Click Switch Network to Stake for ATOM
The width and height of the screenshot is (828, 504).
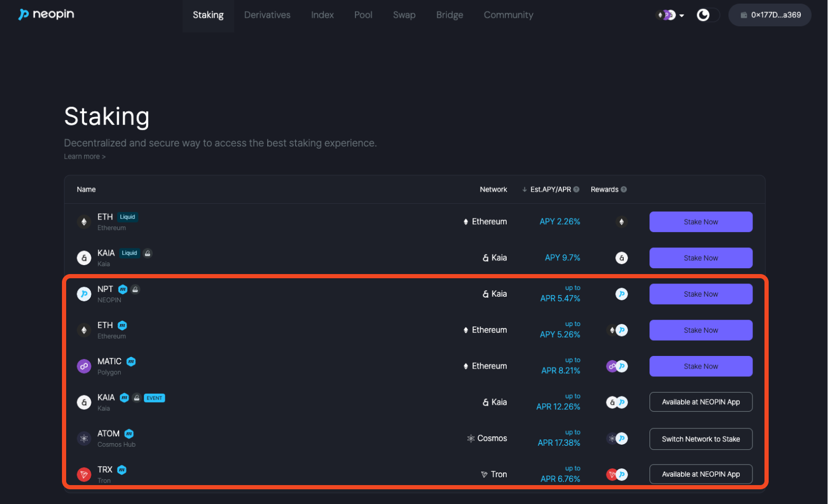pyautogui.click(x=700, y=439)
